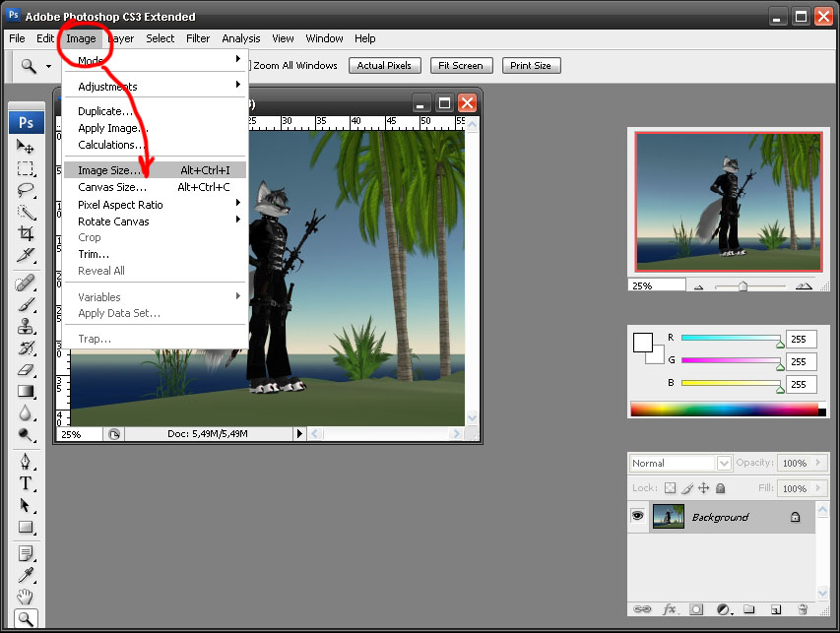This screenshot has width=840, height=633.
Task: Choose the Eraser tool
Action: tap(27, 369)
